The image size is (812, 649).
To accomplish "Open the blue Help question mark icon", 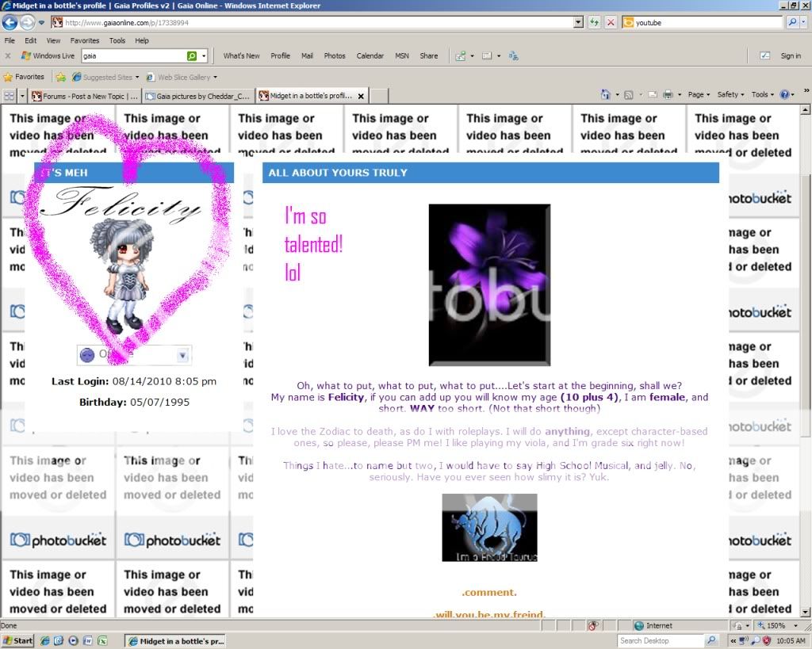I will [x=784, y=95].
